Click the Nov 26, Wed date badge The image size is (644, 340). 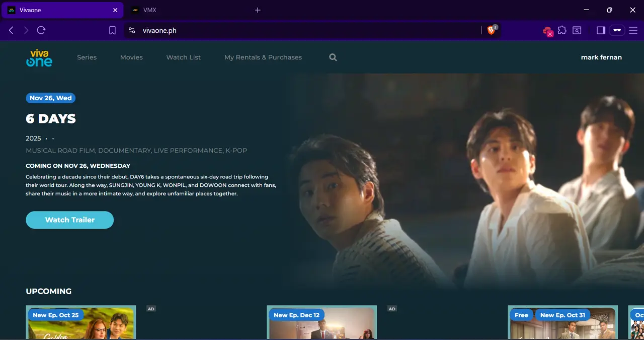(x=51, y=98)
